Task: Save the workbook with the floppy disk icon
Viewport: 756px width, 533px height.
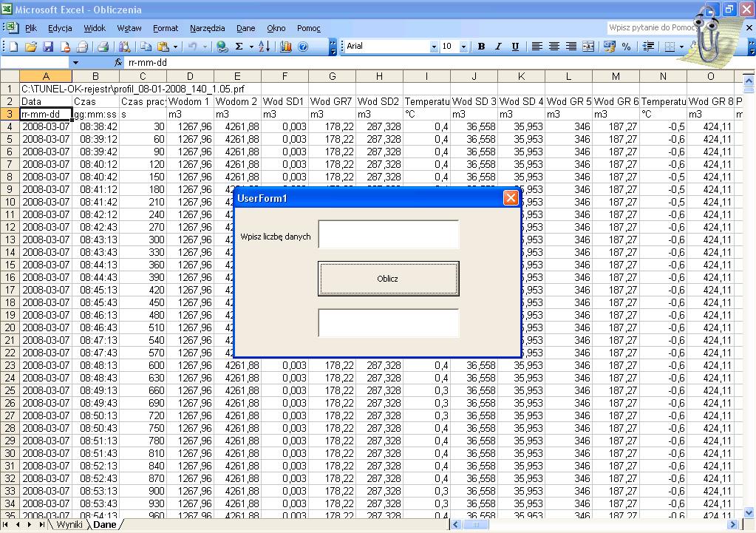Action: coord(48,47)
